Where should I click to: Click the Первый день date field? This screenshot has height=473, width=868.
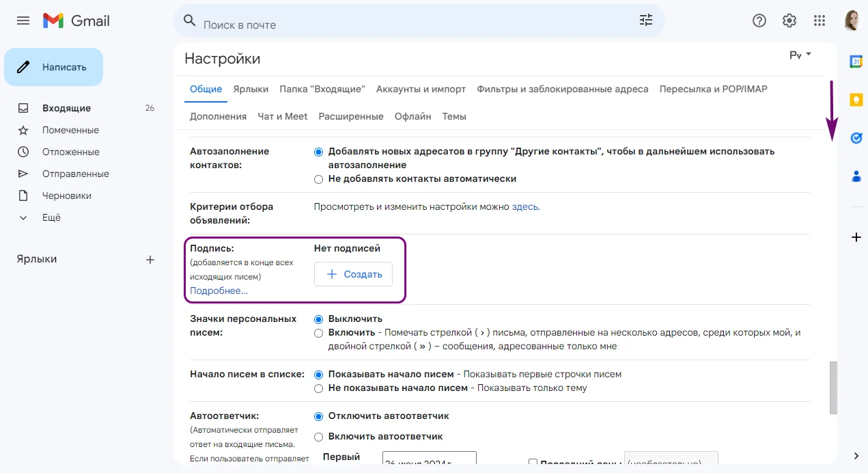tap(430, 458)
